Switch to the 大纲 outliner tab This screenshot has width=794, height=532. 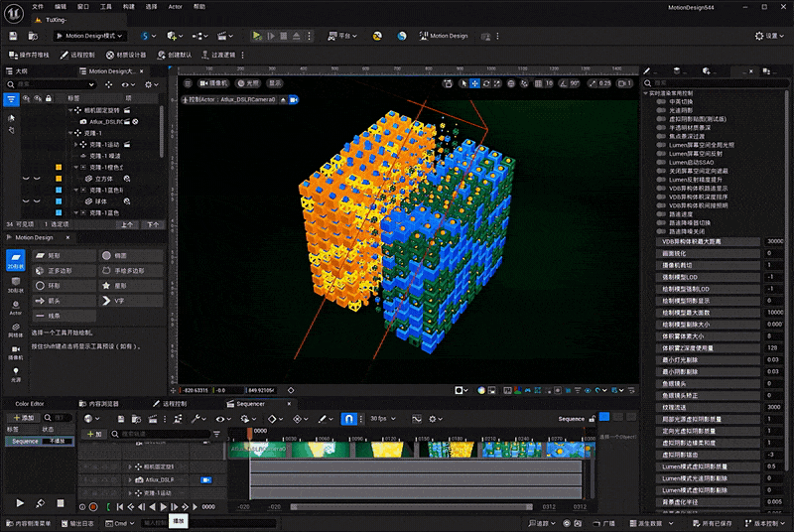18,71
